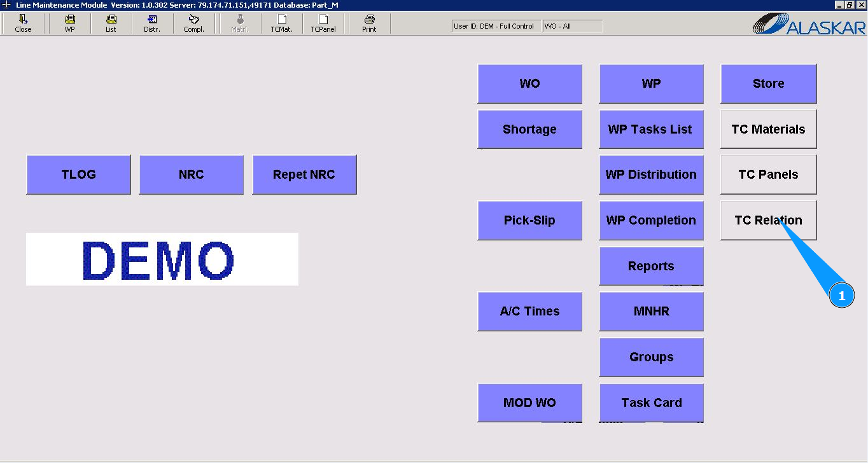Go to the Pick-Slip screen
Screen dimensions: 868x463
point(529,220)
